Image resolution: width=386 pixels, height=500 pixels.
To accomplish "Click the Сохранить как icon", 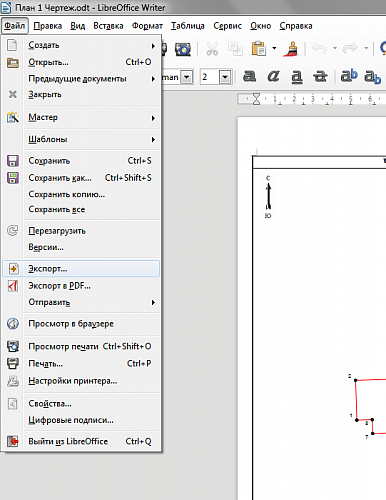I will coord(13,178).
